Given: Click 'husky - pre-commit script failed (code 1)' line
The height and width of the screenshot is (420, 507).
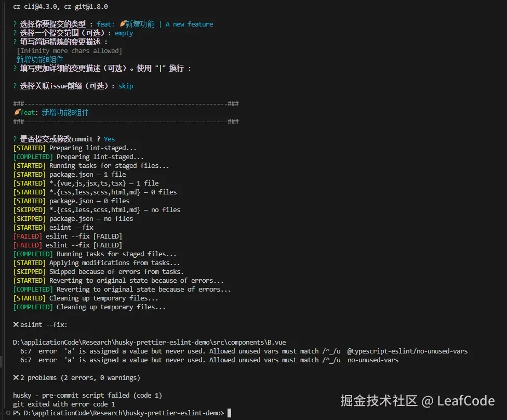Looking at the screenshot, I should coord(87,396).
